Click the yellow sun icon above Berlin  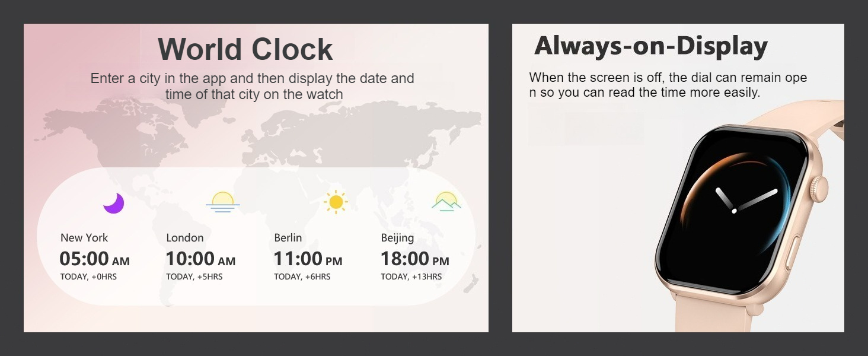tap(336, 202)
